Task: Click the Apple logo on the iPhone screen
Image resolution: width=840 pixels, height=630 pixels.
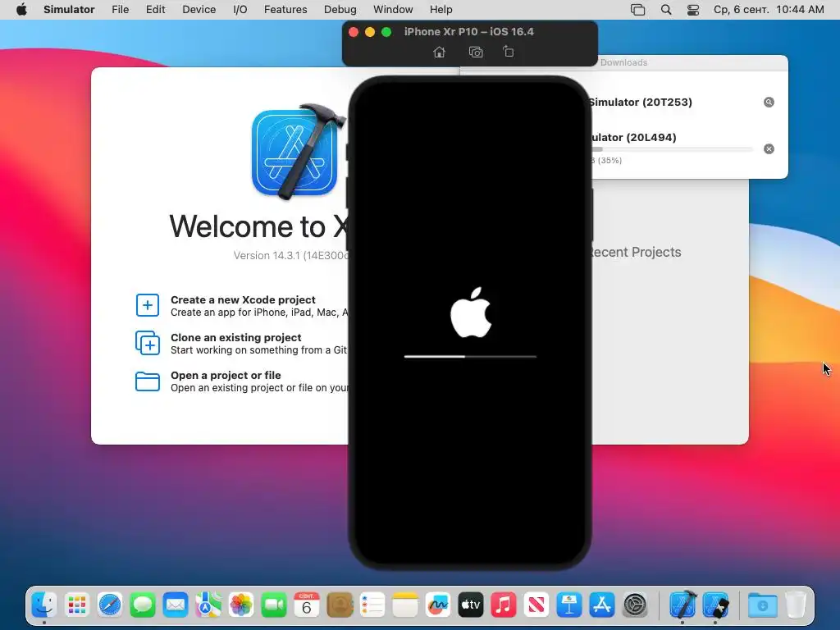Action: pos(471,313)
